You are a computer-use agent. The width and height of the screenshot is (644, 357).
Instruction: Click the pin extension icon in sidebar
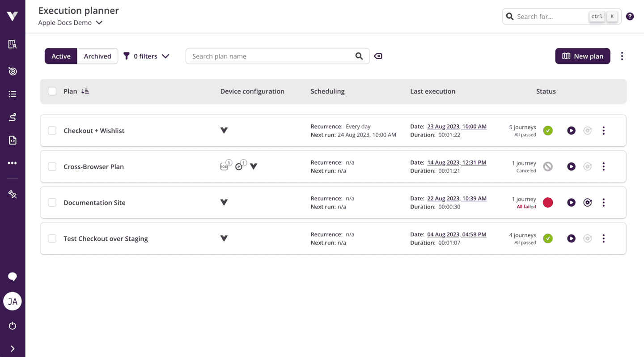(12, 194)
